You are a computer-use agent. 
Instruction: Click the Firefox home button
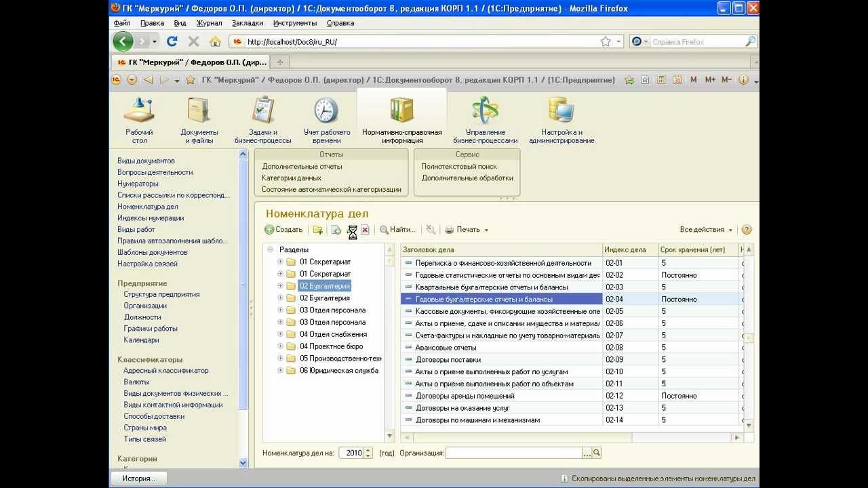click(215, 41)
